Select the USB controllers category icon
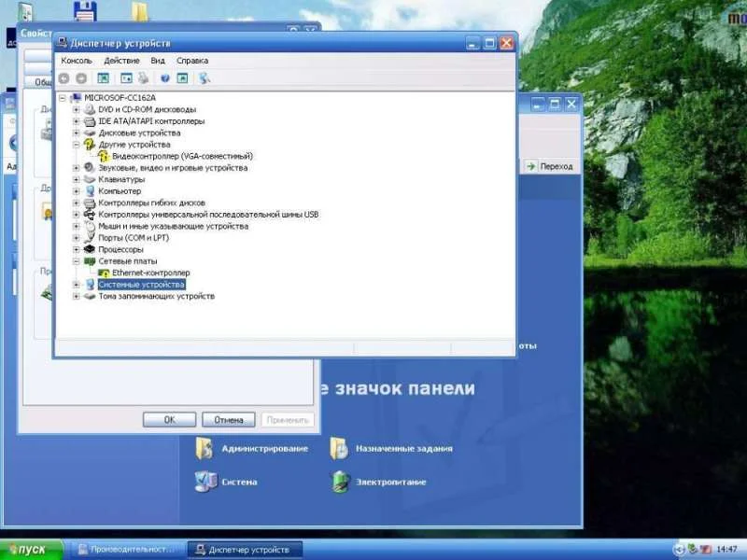Viewport: 747px width, 560px height. pos(89,215)
